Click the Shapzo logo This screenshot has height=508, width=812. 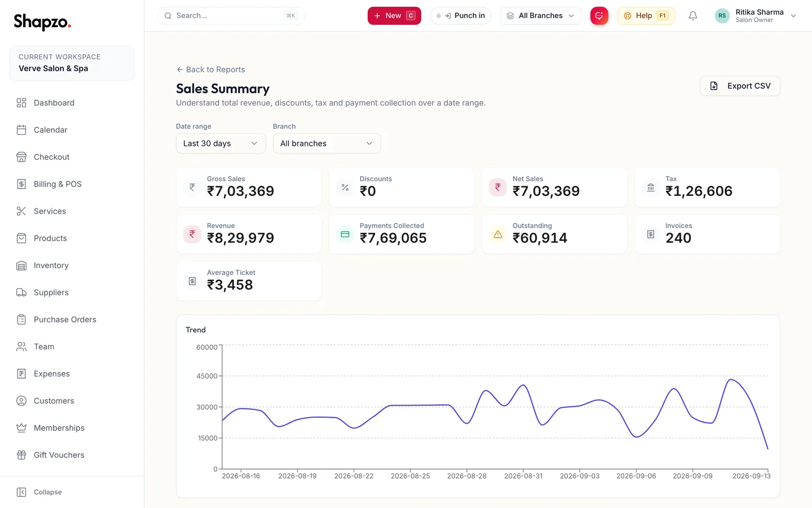pyautogui.click(x=42, y=22)
